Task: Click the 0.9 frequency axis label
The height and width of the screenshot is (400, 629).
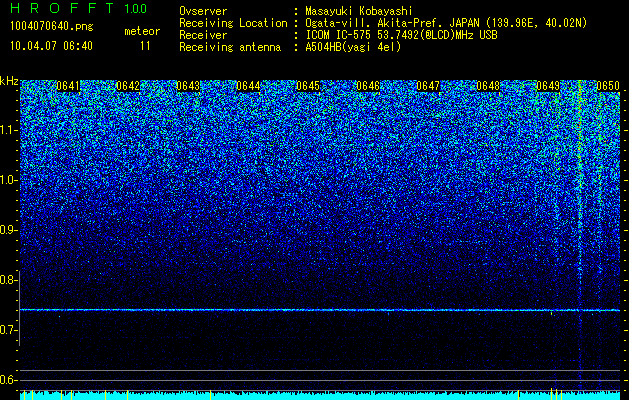Action: tap(7, 230)
